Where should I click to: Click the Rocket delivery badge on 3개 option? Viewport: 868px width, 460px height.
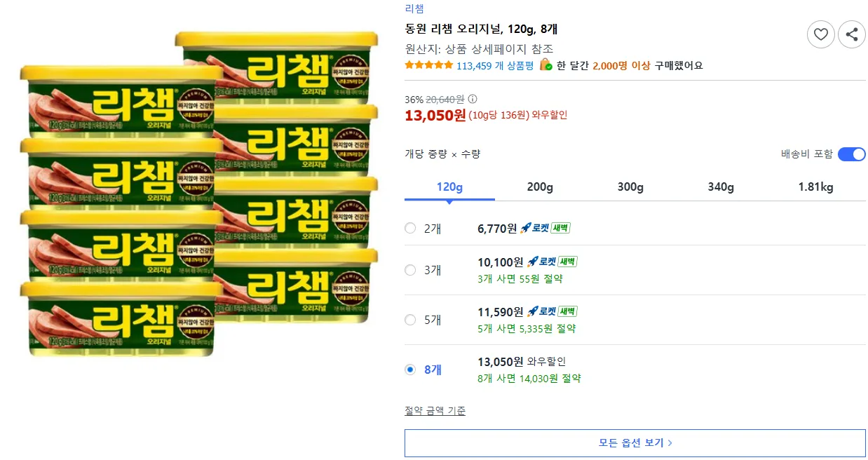point(541,262)
